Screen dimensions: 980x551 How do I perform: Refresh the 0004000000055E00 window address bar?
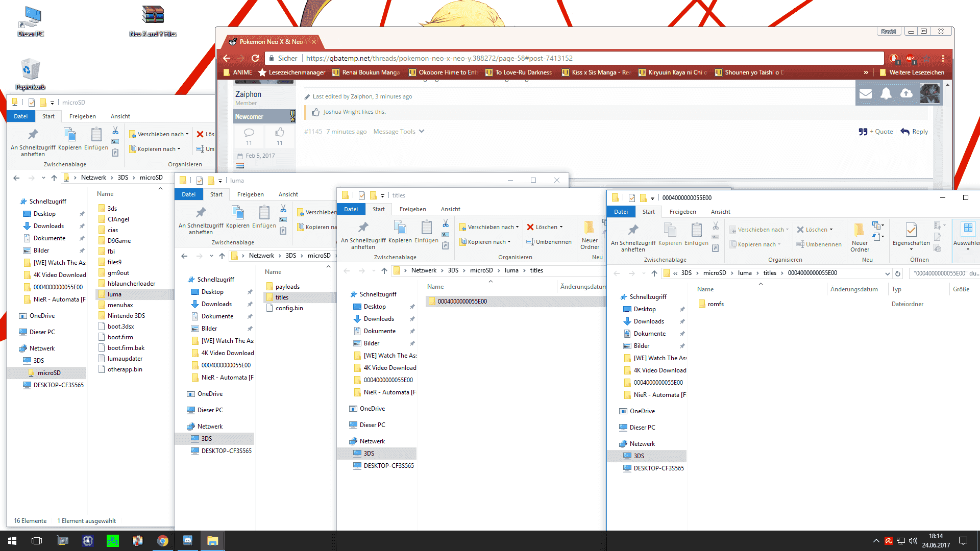[x=898, y=273]
